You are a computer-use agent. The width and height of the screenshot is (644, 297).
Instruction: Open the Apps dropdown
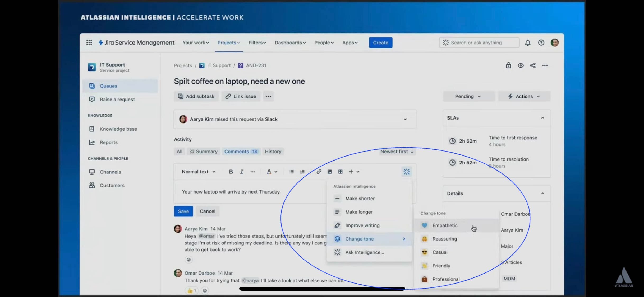tap(350, 43)
